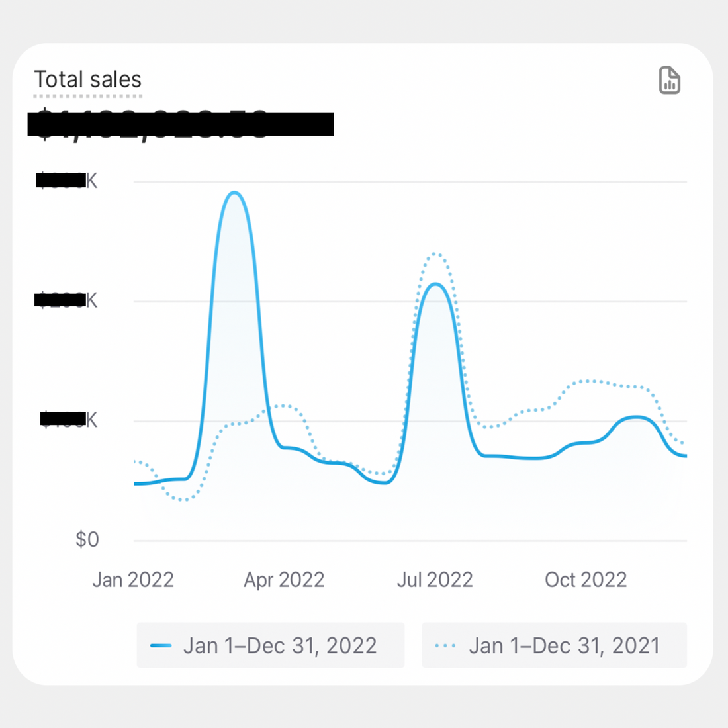728x728 pixels.
Task: Click the tallest peak of the 2022 line
Action: click(x=235, y=192)
